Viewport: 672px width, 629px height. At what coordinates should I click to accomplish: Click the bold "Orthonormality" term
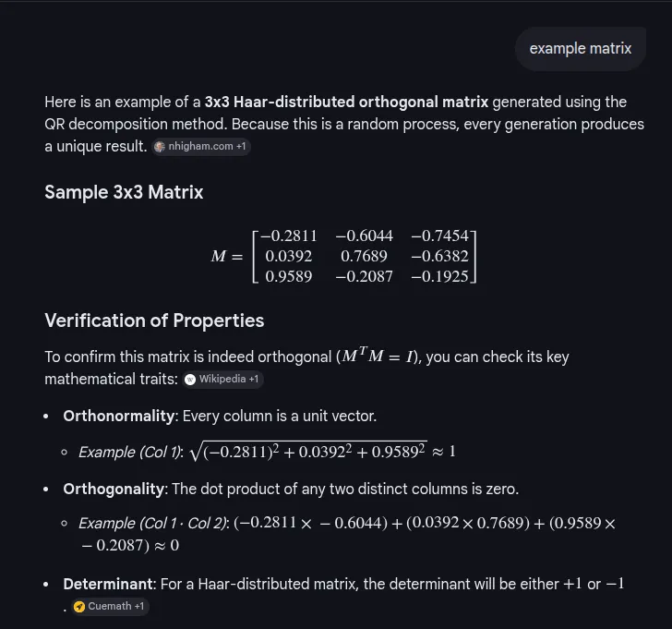click(x=118, y=416)
